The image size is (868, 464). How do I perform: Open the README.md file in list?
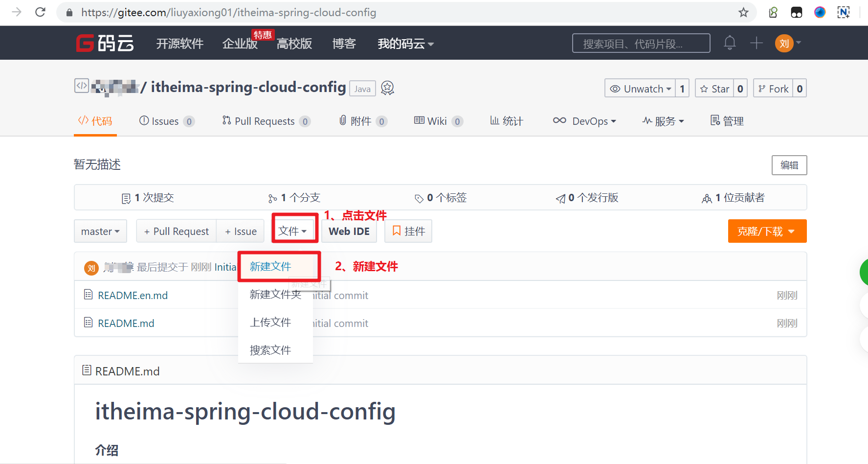click(126, 323)
